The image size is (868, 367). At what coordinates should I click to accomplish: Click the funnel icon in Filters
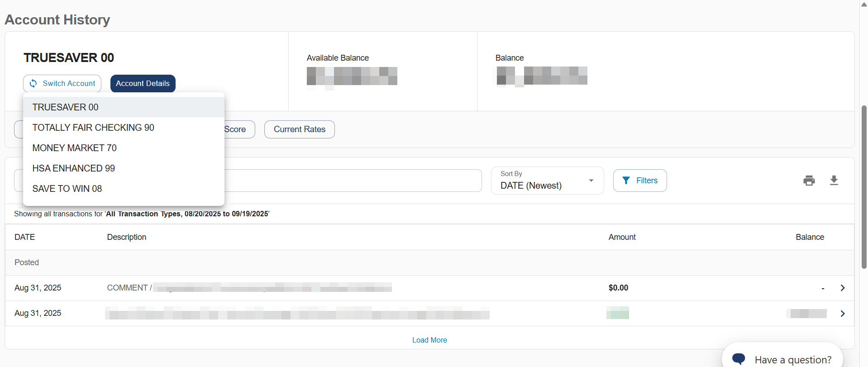(x=626, y=181)
